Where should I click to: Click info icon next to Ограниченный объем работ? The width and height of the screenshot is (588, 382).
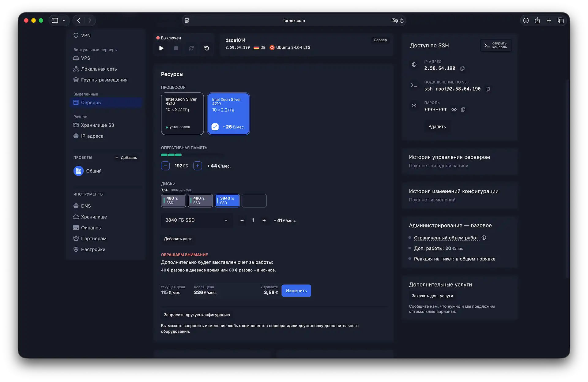tap(484, 238)
